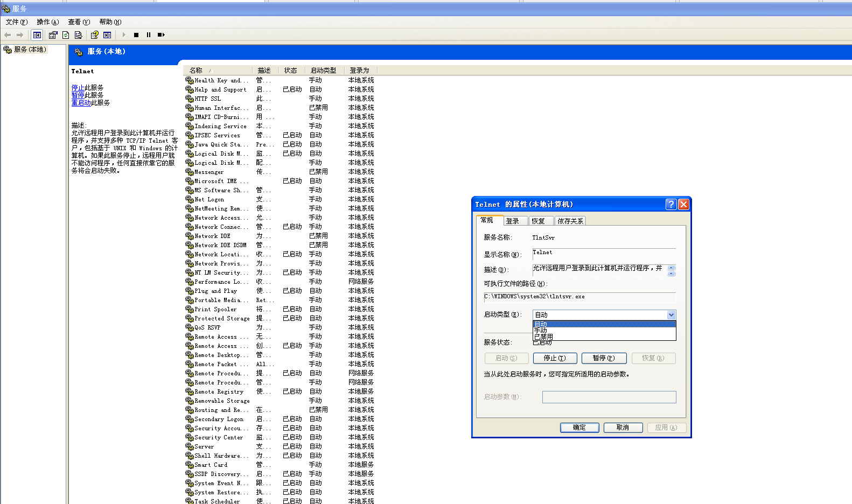Click the 重启动 service link
This screenshot has height=504, width=852.
click(x=81, y=103)
